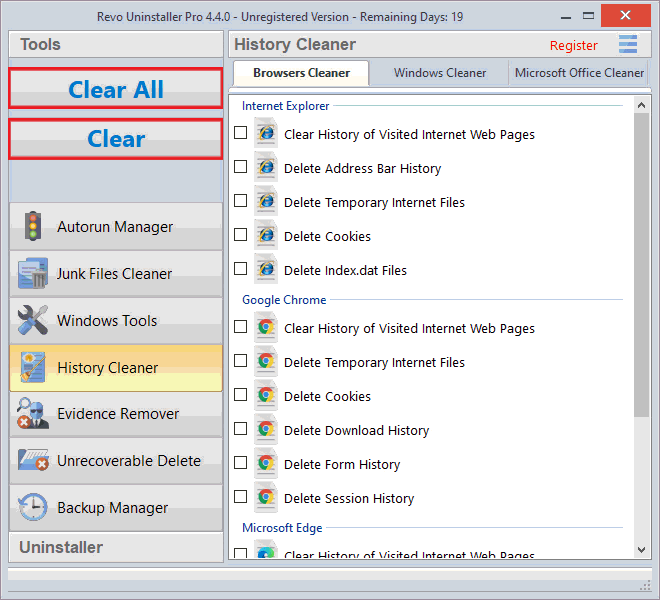
Task: Check IE Delete Address Bar History
Action: click(240, 167)
